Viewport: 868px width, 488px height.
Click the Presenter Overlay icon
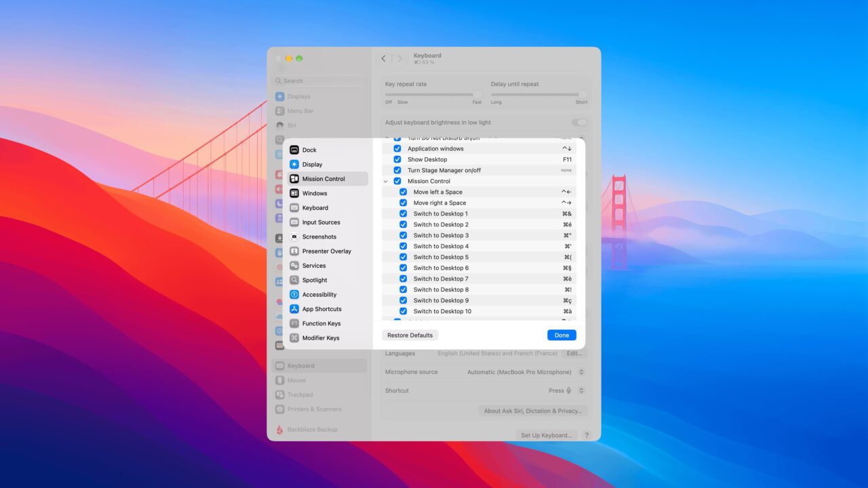[294, 251]
